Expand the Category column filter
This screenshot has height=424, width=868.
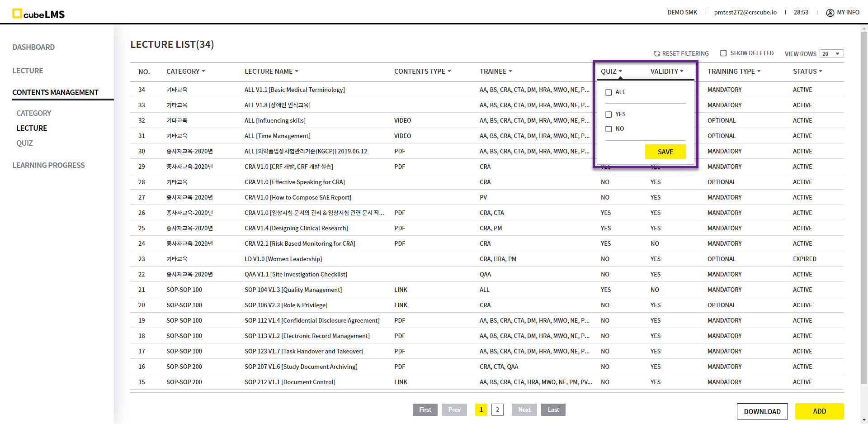pyautogui.click(x=203, y=71)
